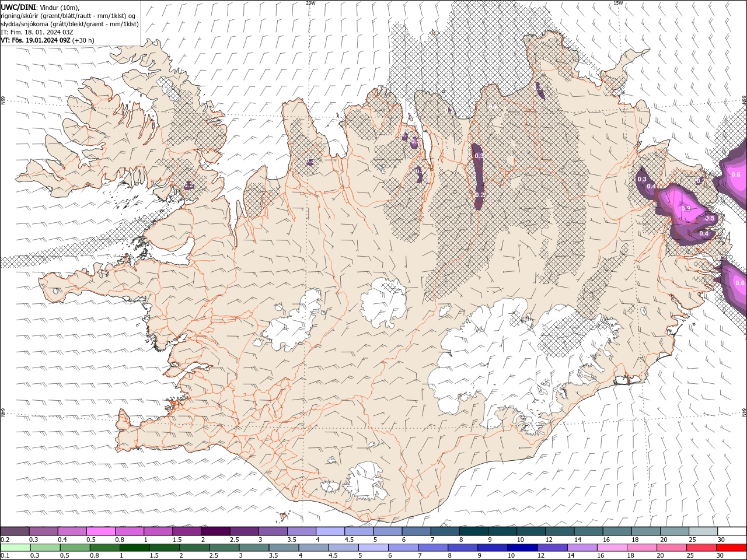Click the bright pink 0.5 swatch, upper legend
Viewport: 747px width, 560px height.
coord(100,531)
